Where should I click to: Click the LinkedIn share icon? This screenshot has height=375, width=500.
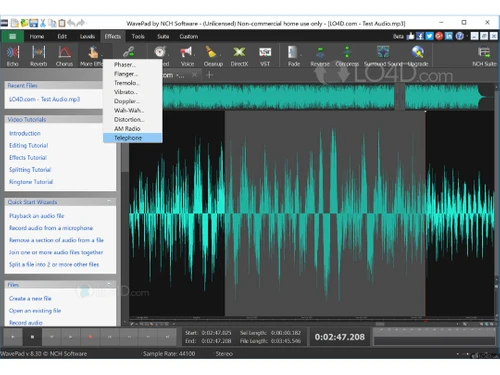449,36
